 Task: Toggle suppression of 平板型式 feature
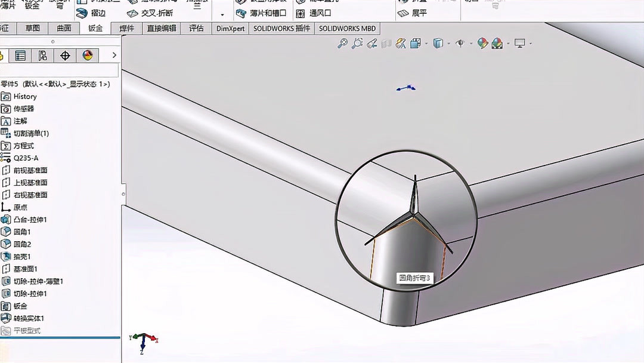pos(27,331)
